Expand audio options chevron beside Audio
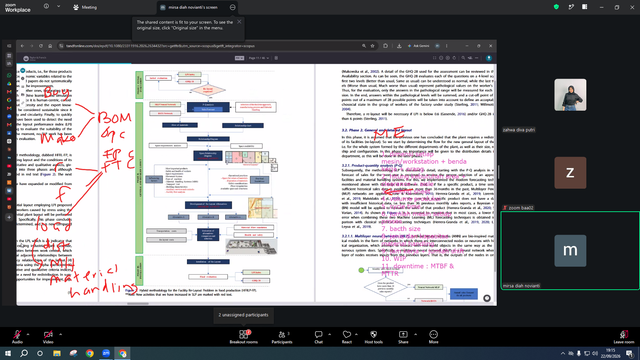The height and width of the screenshot is (360, 640). (28, 334)
